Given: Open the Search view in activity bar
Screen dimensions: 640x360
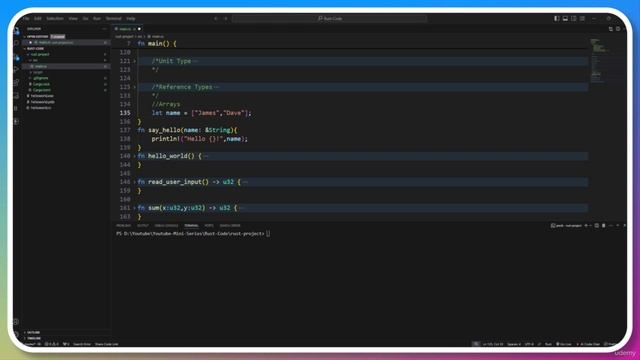Looking at the screenshot, I should (17, 43).
